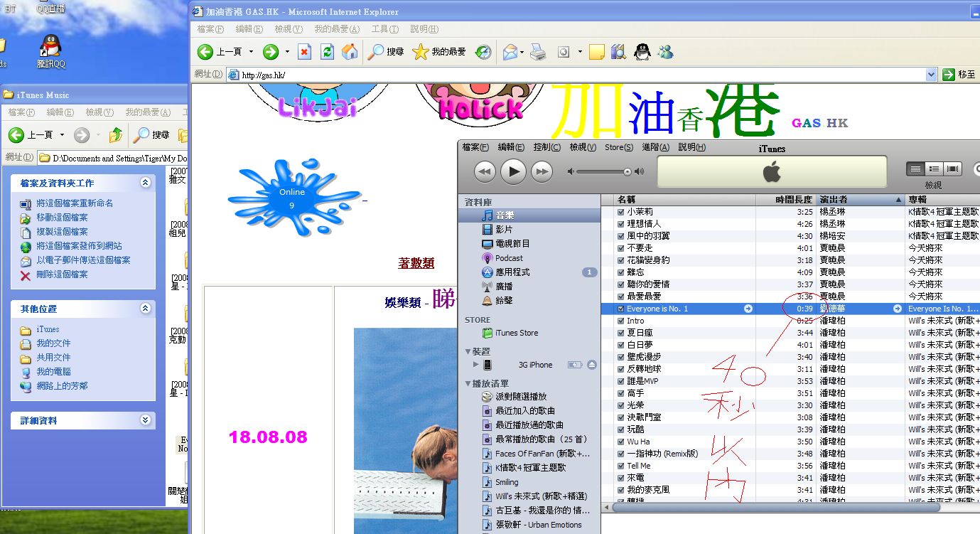The width and height of the screenshot is (980, 534).
Task: Uncheck the Intro song checkbox
Action: point(621,321)
